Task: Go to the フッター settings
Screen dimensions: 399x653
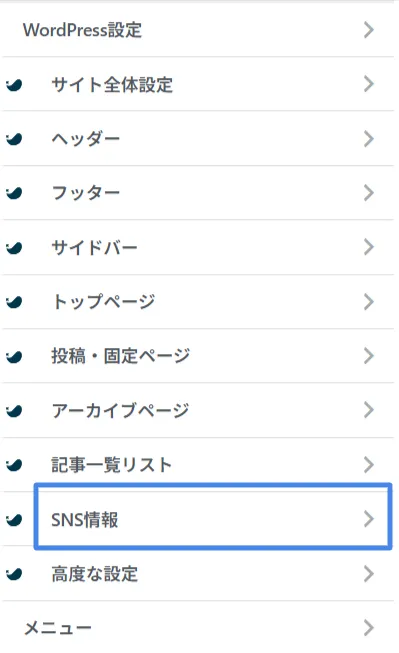Action: (198, 193)
